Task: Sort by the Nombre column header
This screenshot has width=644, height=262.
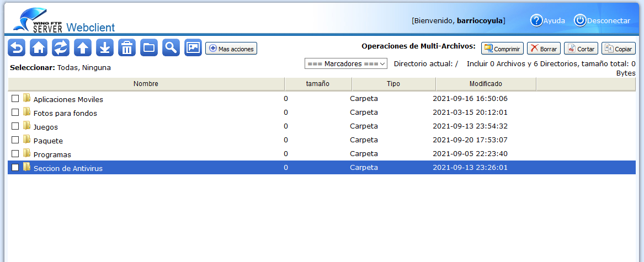Action: 146,84
